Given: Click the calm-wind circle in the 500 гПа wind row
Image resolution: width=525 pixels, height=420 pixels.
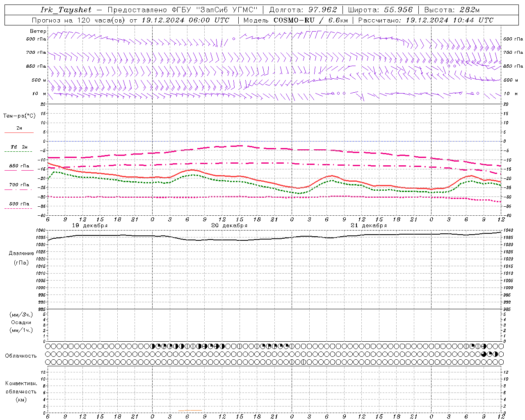Looking at the screenshot, I should pos(234,39).
